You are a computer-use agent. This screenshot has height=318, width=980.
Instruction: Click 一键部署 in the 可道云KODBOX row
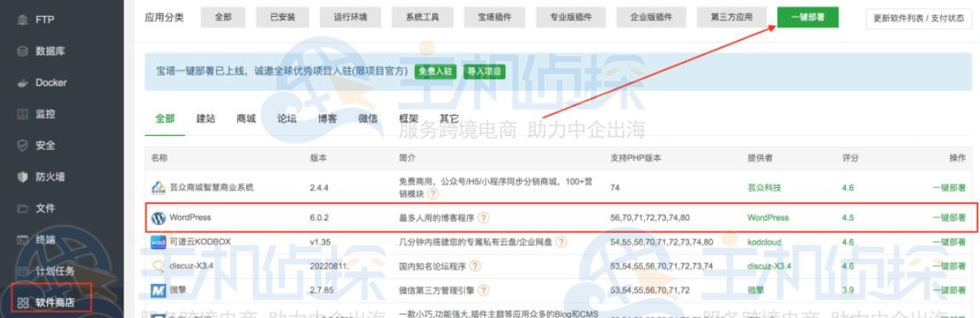click(949, 241)
